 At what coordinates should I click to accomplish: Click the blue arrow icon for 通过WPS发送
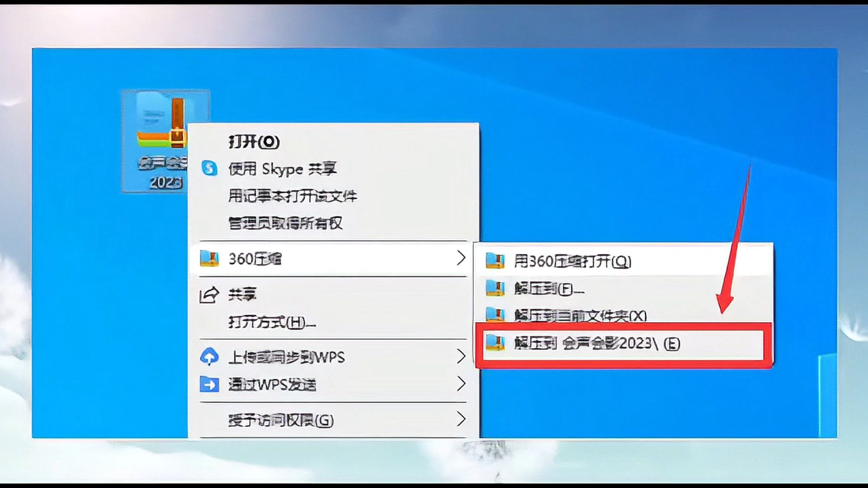(209, 385)
